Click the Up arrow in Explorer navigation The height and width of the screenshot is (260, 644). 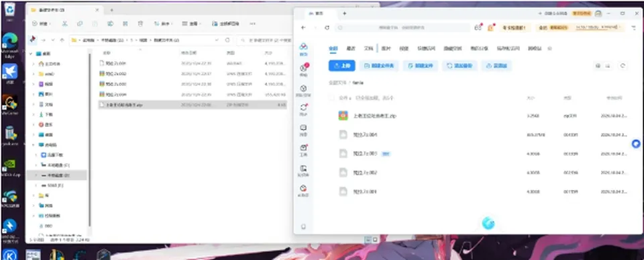pos(62,40)
